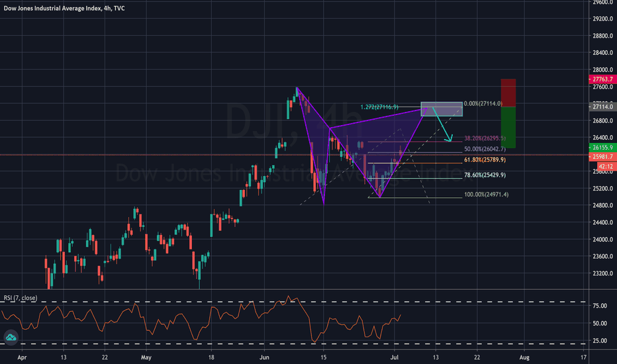Click the 29200.0 price scale value
The image size is (617, 364).
tap(603, 19)
